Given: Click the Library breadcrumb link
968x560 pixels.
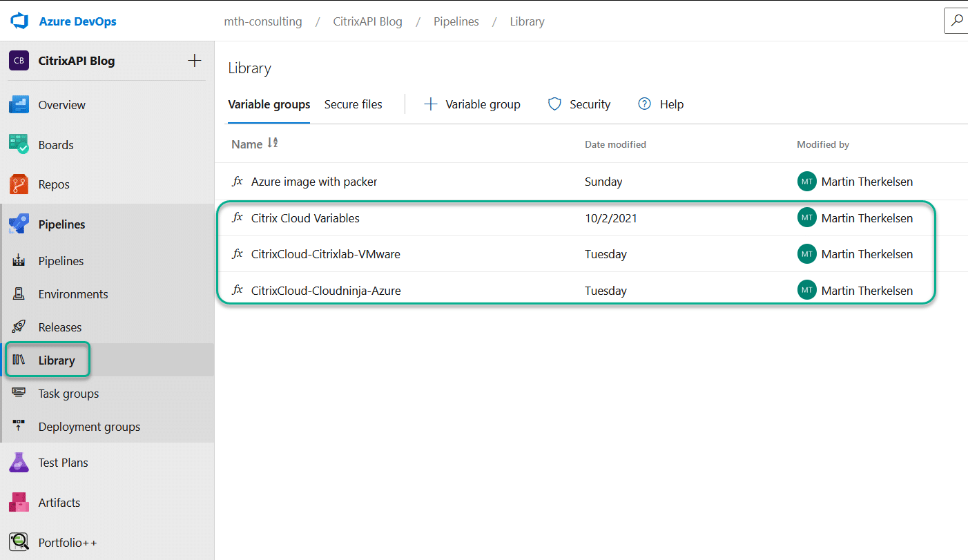Looking at the screenshot, I should point(527,21).
